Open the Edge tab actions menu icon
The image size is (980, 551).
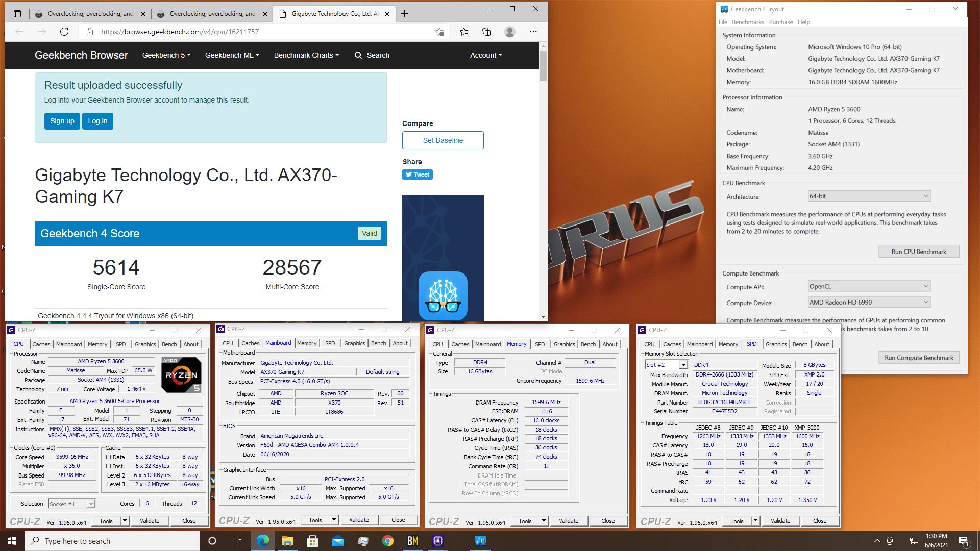pos(17,14)
